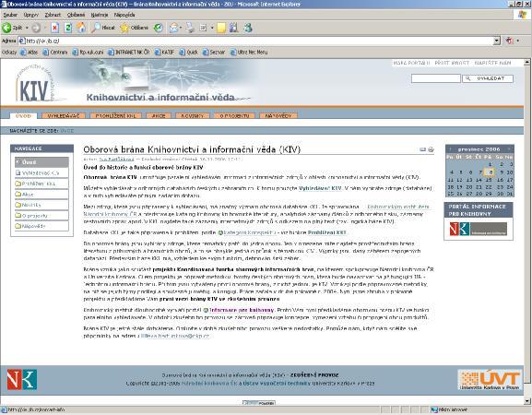Expand the back button history dropdown arrow

[27, 28]
